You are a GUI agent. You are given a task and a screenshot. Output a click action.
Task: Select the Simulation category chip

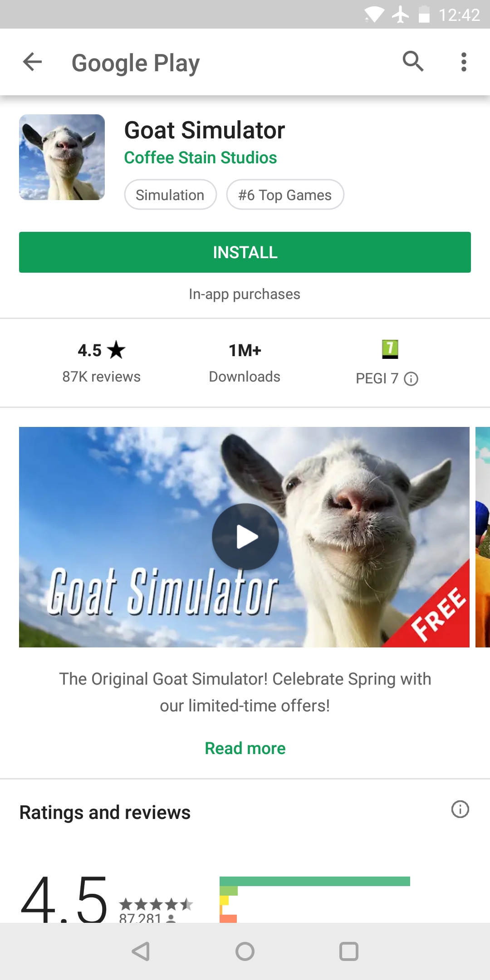click(x=170, y=195)
